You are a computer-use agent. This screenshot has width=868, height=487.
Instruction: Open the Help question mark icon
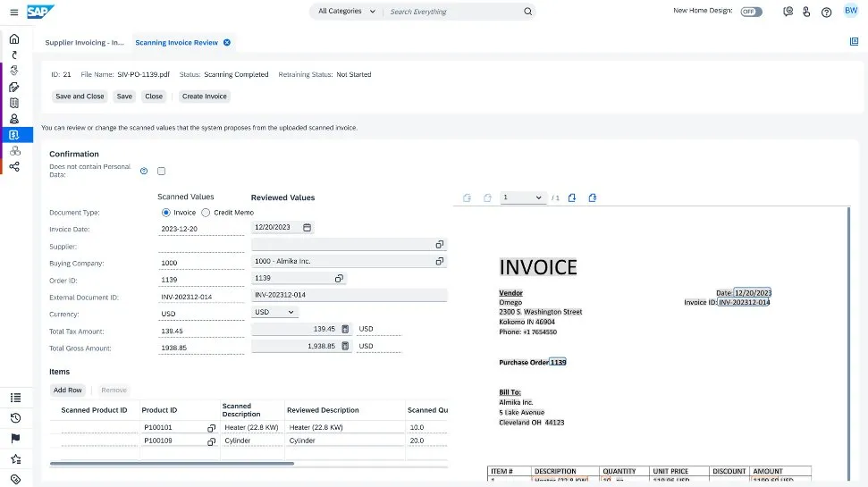point(826,12)
